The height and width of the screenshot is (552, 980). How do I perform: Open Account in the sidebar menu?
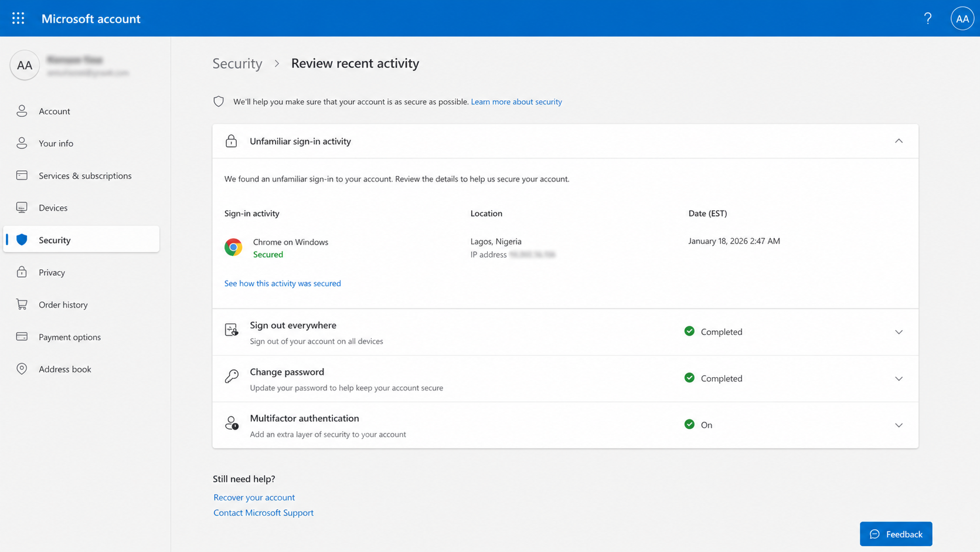tap(81, 111)
